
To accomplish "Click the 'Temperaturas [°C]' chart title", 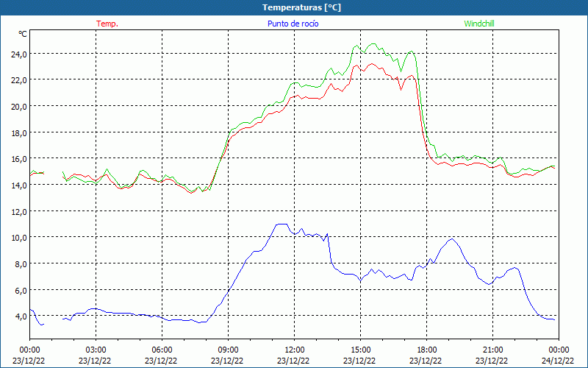I will (x=301, y=7).
